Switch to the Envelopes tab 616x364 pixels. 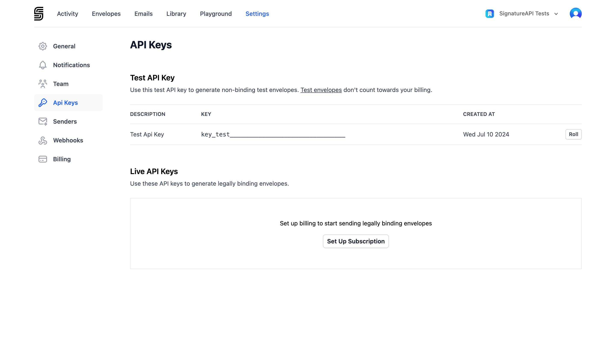[106, 14]
